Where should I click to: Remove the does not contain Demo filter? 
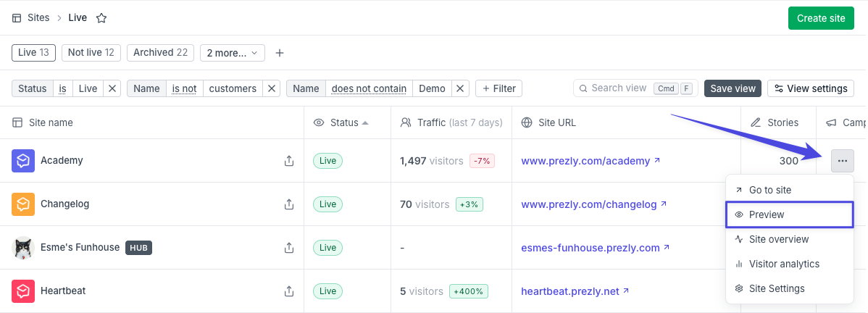pos(461,88)
